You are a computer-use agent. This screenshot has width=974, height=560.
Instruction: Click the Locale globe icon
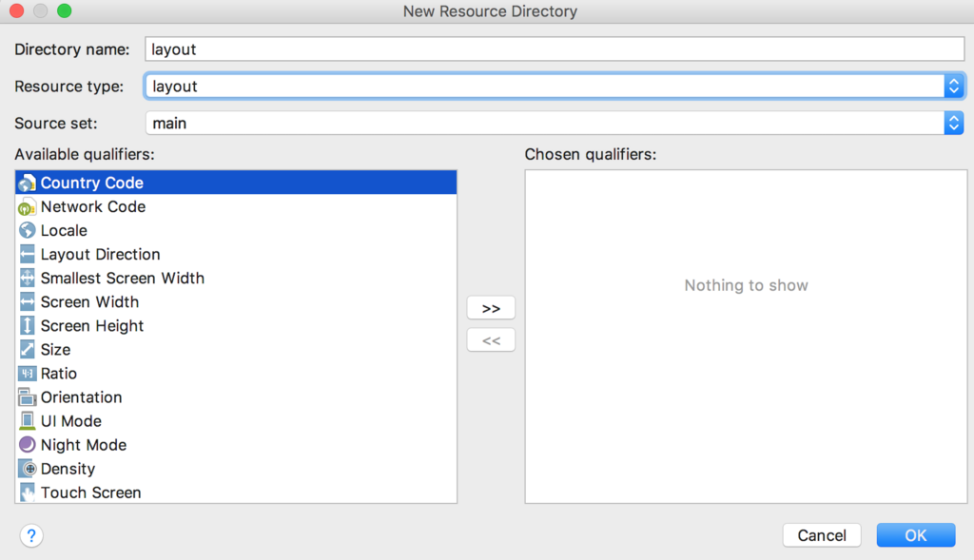[x=27, y=230]
